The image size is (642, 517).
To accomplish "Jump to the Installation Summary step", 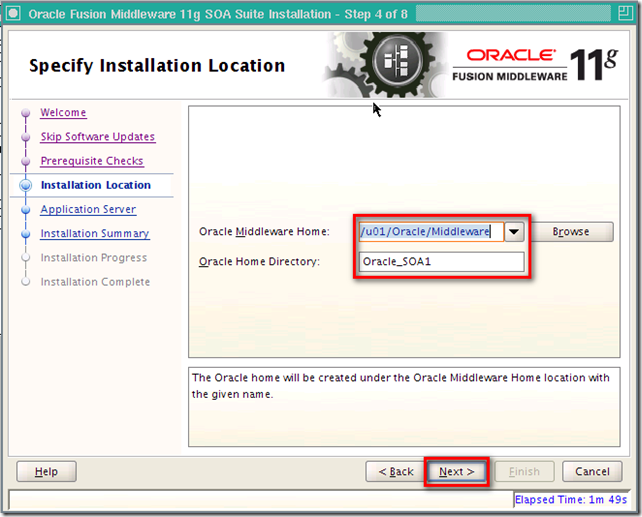I will [x=95, y=233].
